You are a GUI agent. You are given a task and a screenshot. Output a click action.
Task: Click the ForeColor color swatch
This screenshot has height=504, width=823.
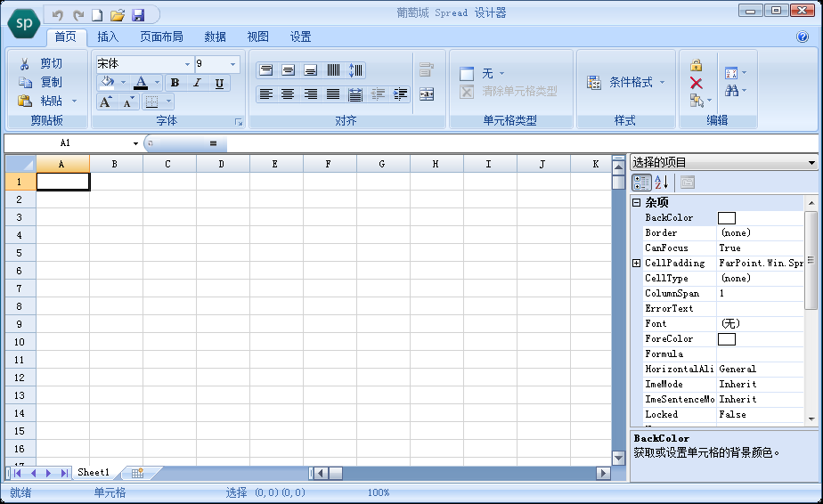727,339
